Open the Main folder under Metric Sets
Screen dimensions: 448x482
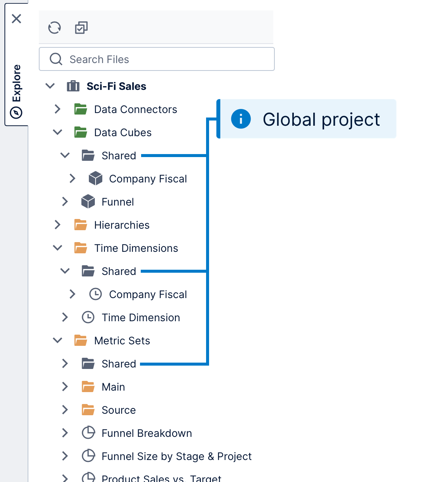pyautogui.click(x=113, y=386)
